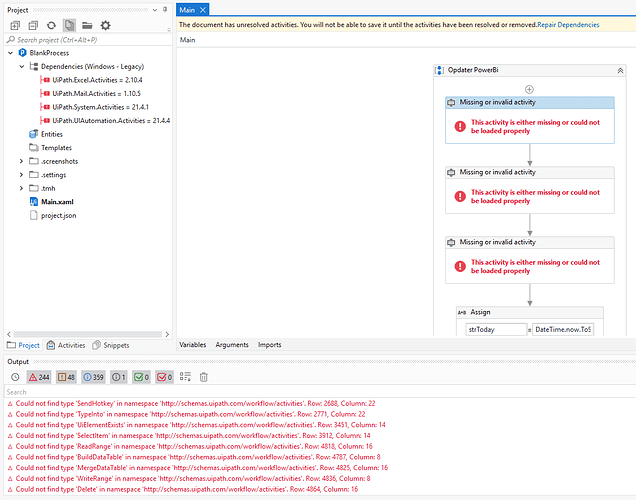
Task: Toggle timestamps clock icon in Output
Action: 15,377
